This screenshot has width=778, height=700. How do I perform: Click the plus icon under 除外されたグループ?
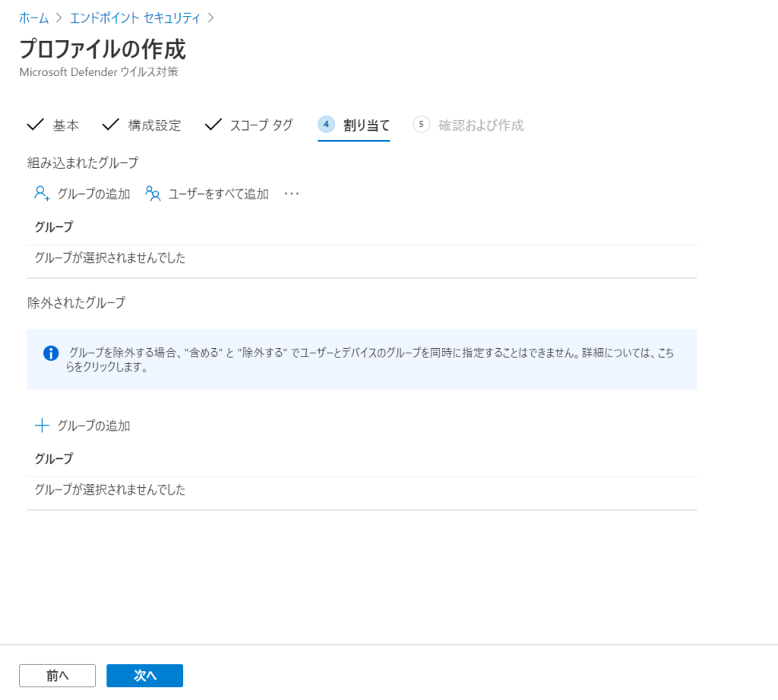(x=42, y=426)
